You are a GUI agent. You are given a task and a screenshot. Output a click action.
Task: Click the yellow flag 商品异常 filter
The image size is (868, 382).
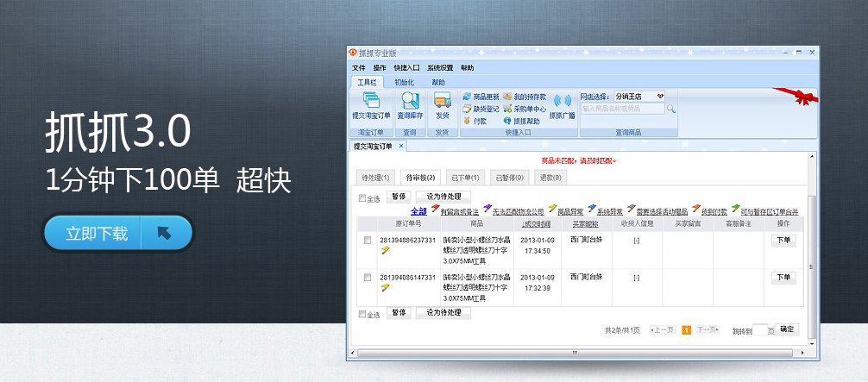552,209
